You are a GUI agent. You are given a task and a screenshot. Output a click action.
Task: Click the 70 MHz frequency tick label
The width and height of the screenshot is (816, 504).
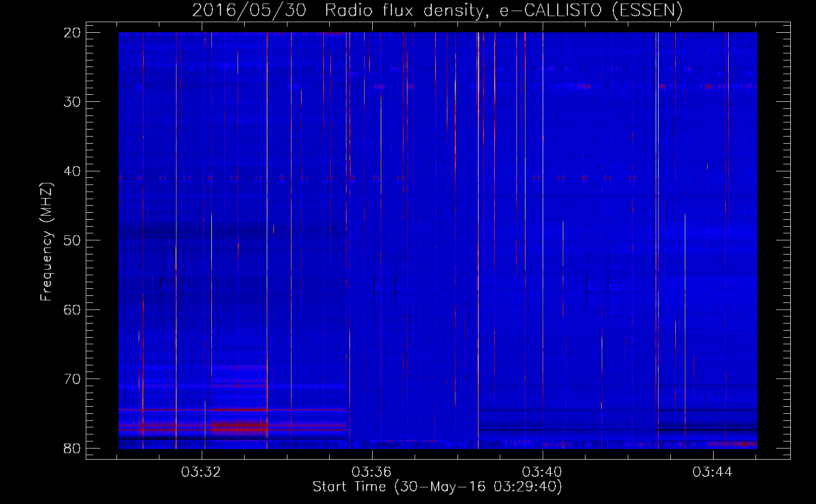tap(72, 379)
